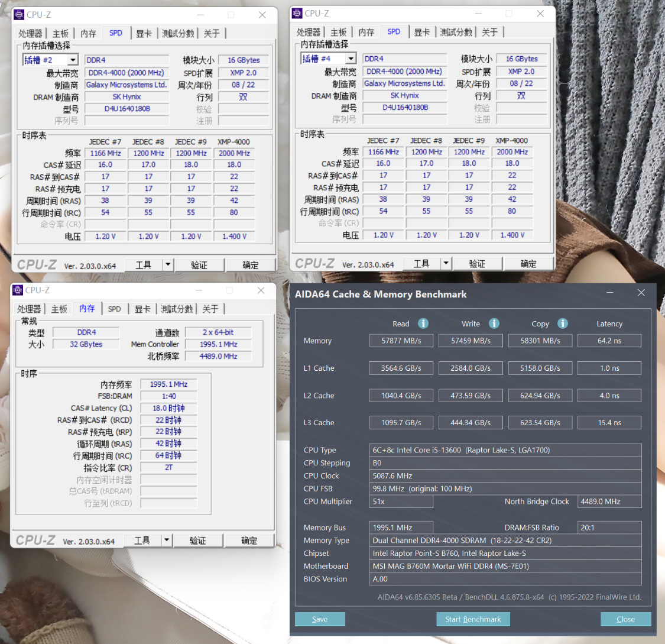Viewport: 665px width, 644px height.
Task: Open 关于 tab in the memory window
Action: click(210, 309)
